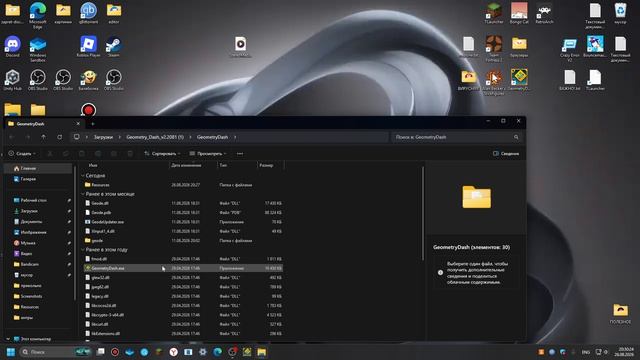Open Home in the navigation pane
Screen dimensions: 640x360
[38, 168]
